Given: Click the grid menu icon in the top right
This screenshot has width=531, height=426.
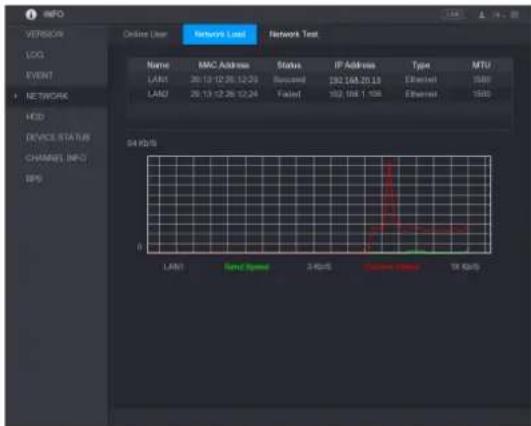Looking at the screenshot, I should 514,15.
